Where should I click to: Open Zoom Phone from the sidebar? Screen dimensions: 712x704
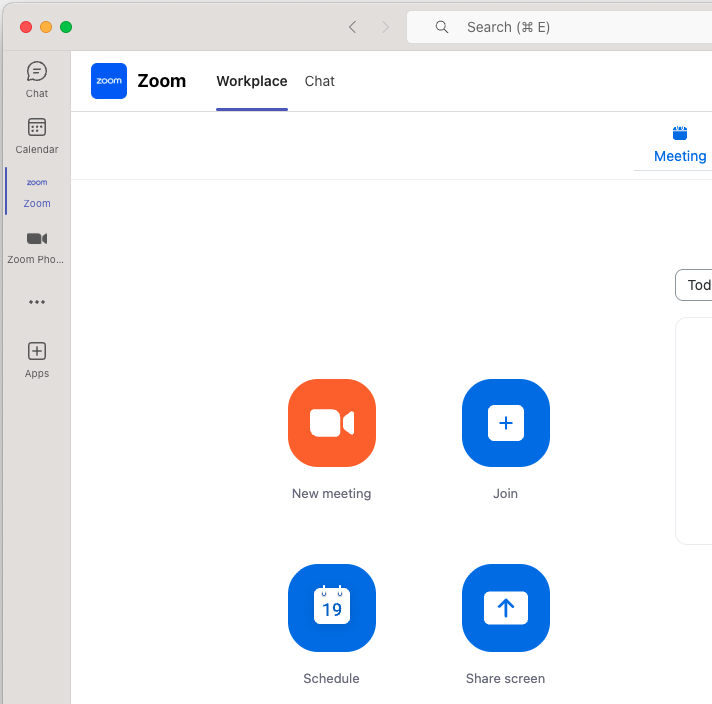point(37,246)
